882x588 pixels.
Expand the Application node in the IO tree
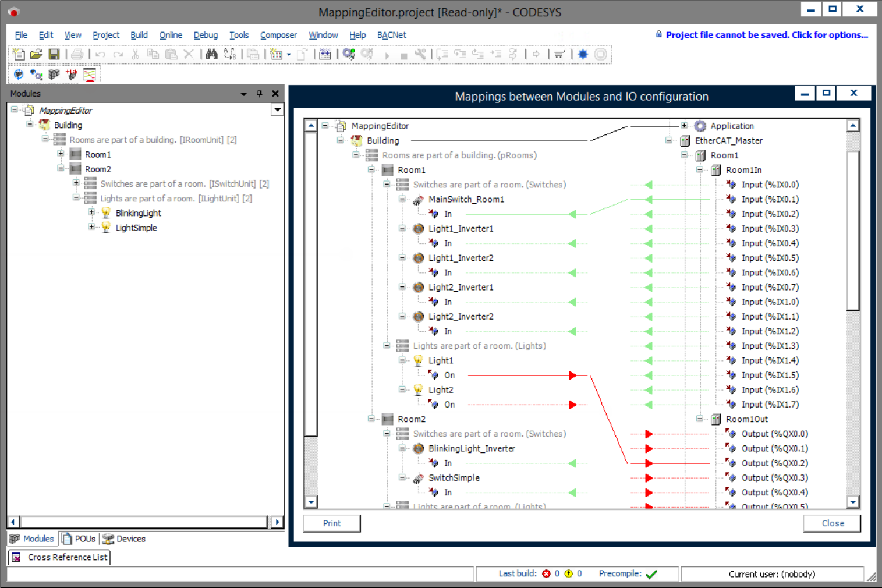(x=684, y=126)
